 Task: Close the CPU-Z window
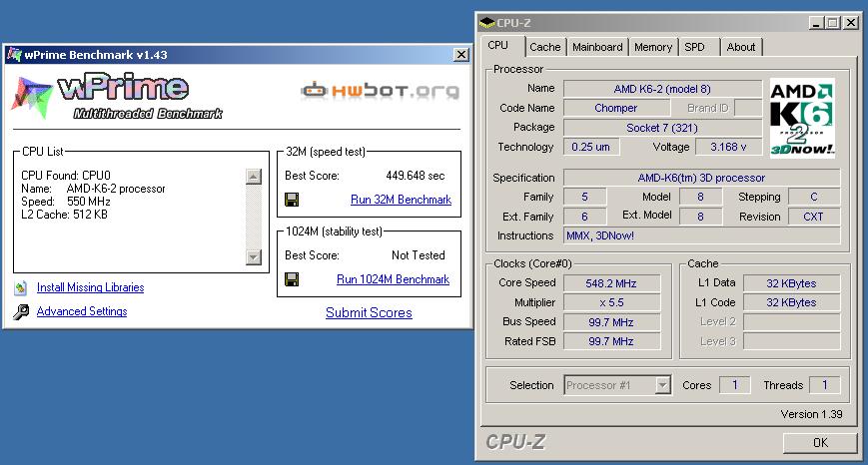(851, 23)
